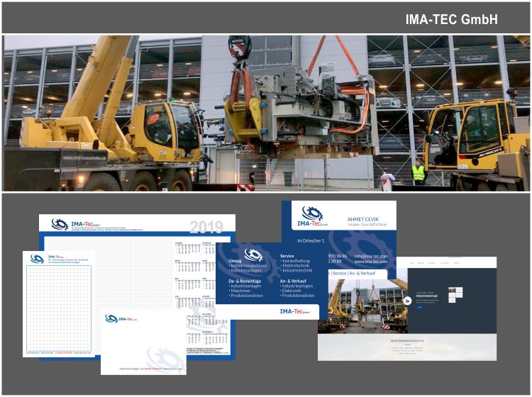The width and height of the screenshot is (532, 397).
Task: Click the white gear logo on the blue flyer
Action: point(253,255)
